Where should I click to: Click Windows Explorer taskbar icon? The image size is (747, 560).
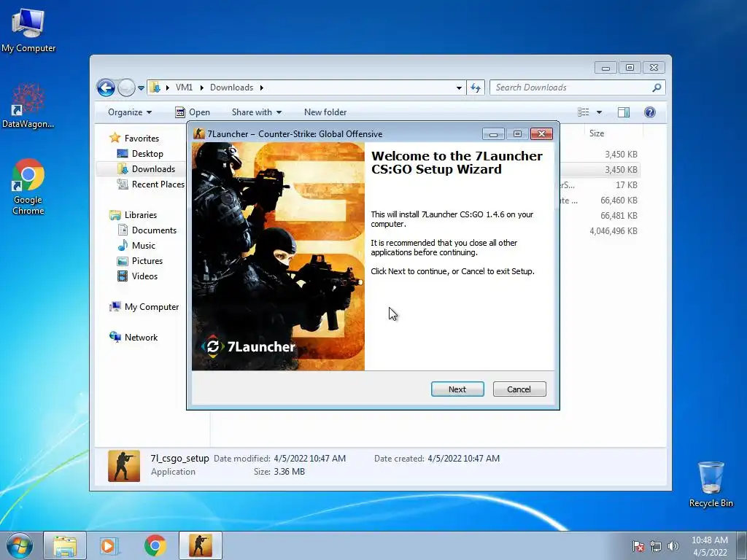click(x=65, y=546)
